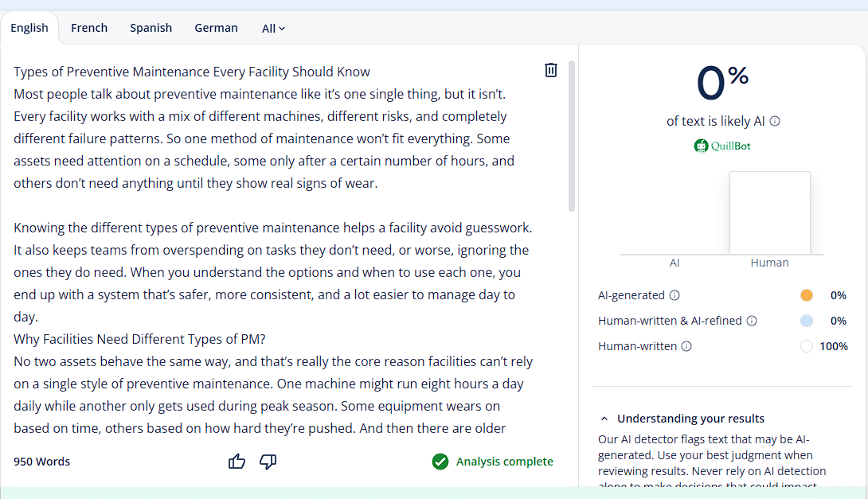
Task: Click the Human bar in the chart
Action: [x=769, y=213]
